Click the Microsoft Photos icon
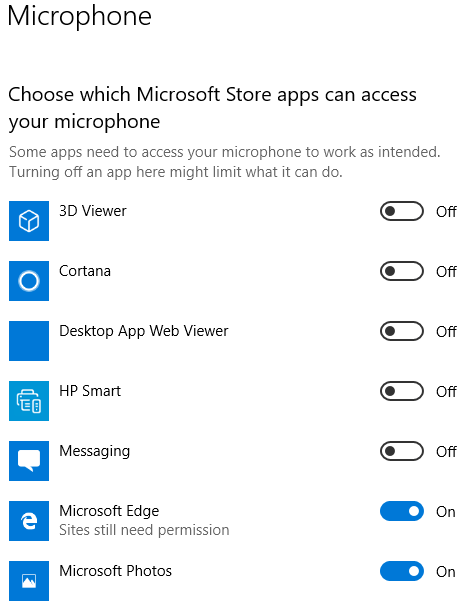Viewport: 468px width, 606px height. pyautogui.click(x=29, y=580)
